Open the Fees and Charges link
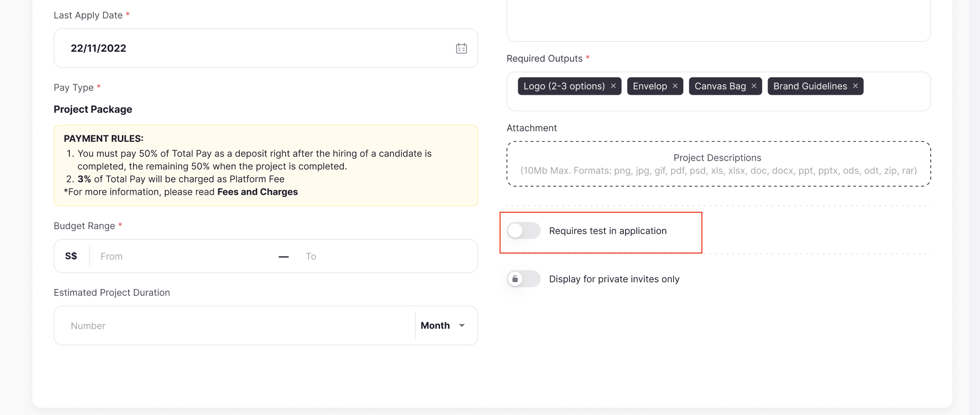This screenshot has width=980, height=415. coord(257,192)
